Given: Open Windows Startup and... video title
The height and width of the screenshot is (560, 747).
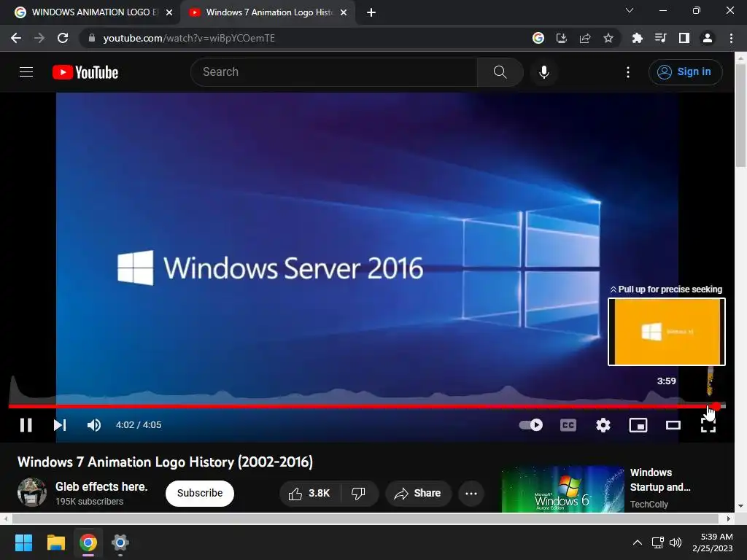Looking at the screenshot, I should point(659,480).
